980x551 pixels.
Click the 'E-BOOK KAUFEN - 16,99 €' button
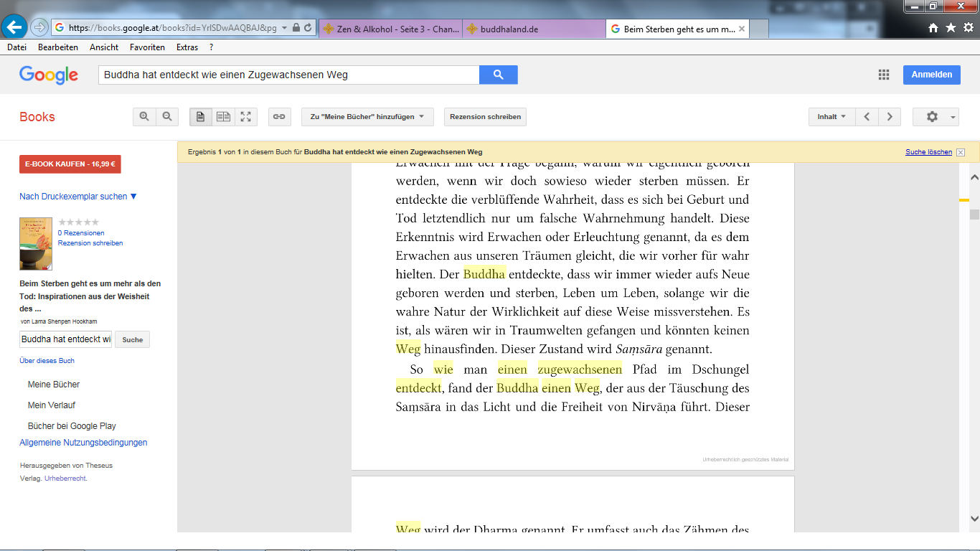[70, 164]
